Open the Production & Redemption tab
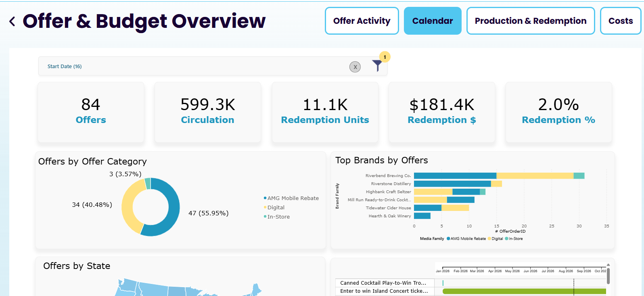 click(x=531, y=21)
